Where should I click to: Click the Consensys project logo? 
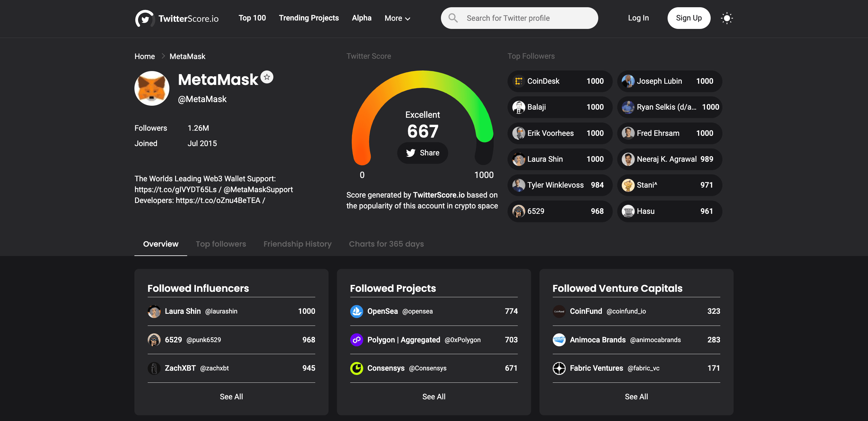[x=357, y=368]
